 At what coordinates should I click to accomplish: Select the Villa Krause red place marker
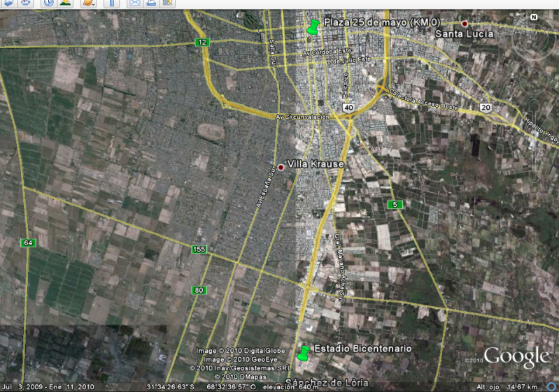coord(281,168)
